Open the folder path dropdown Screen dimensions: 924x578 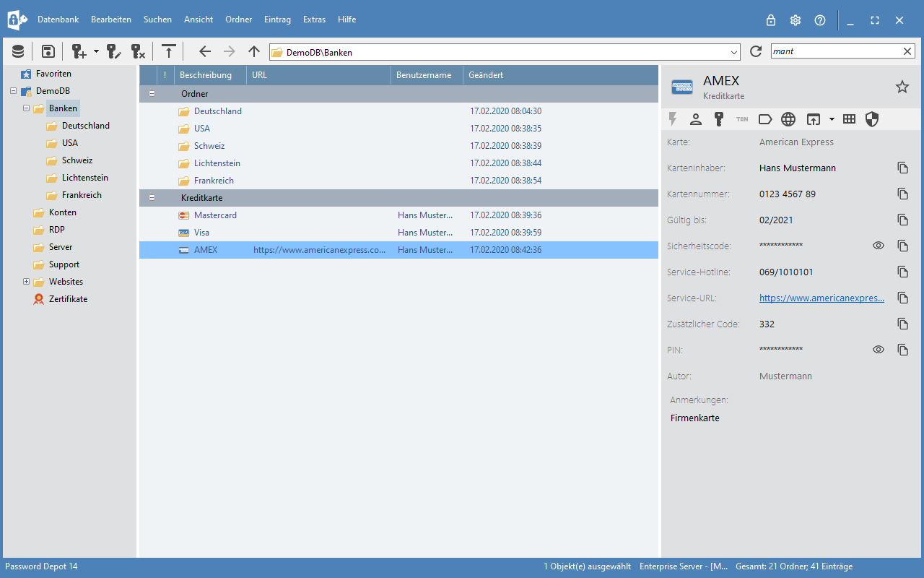[x=735, y=52]
